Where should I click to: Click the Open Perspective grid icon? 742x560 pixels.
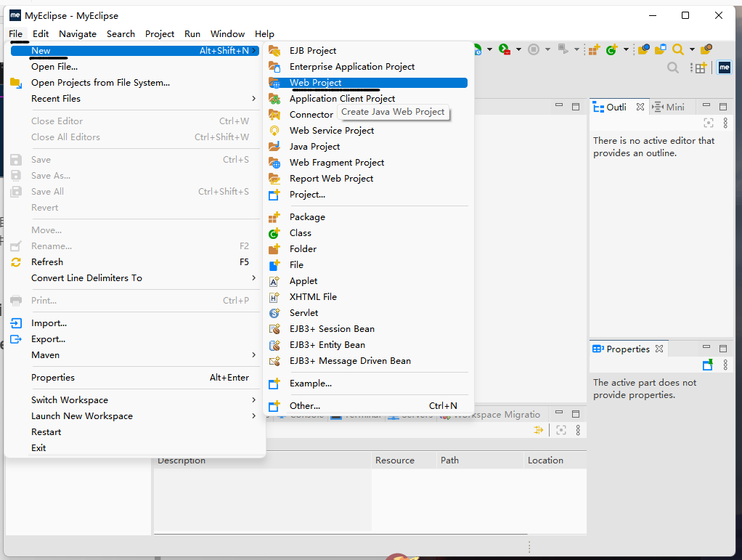tap(701, 68)
